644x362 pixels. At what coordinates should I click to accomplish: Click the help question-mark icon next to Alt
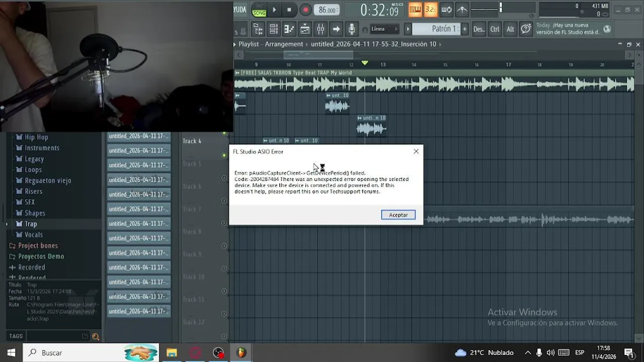[x=526, y=29]
